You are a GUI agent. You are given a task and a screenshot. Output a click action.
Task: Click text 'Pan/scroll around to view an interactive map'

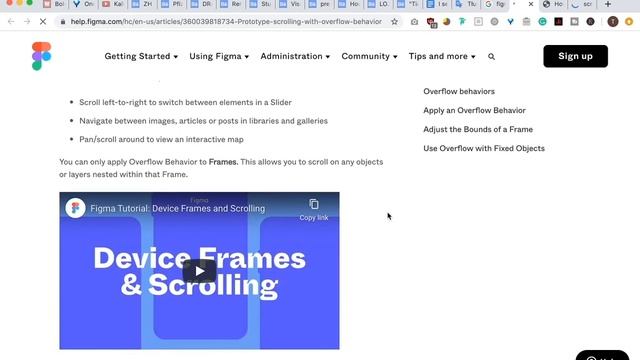pos(161,140)
